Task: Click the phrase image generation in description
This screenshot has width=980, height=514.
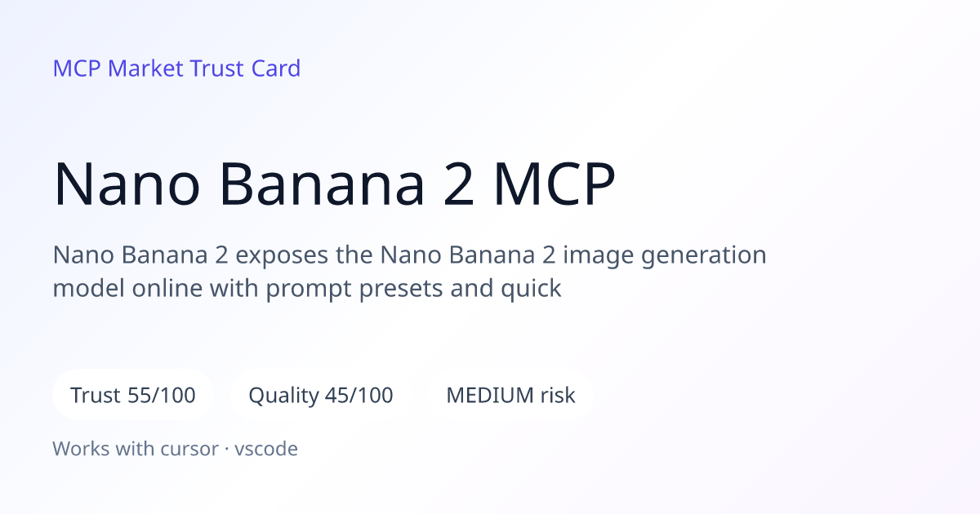Action: pyautogui.click(x=661, y=256)
